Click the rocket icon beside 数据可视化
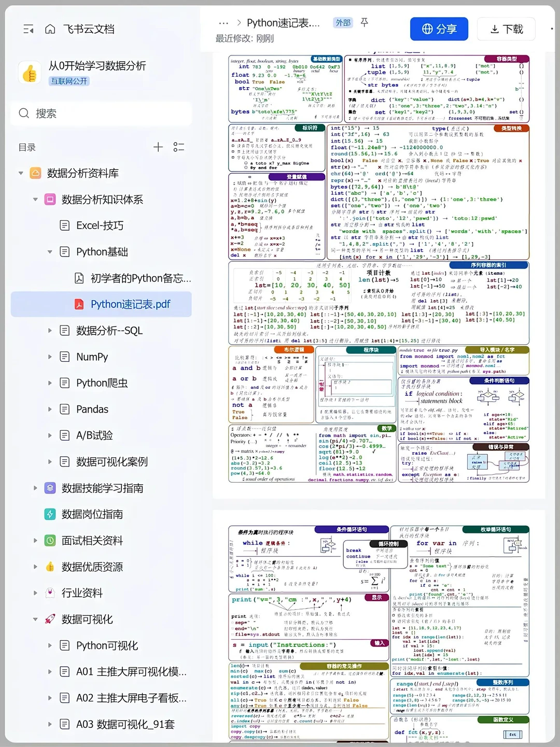The image size is (560, 747). 49,619
